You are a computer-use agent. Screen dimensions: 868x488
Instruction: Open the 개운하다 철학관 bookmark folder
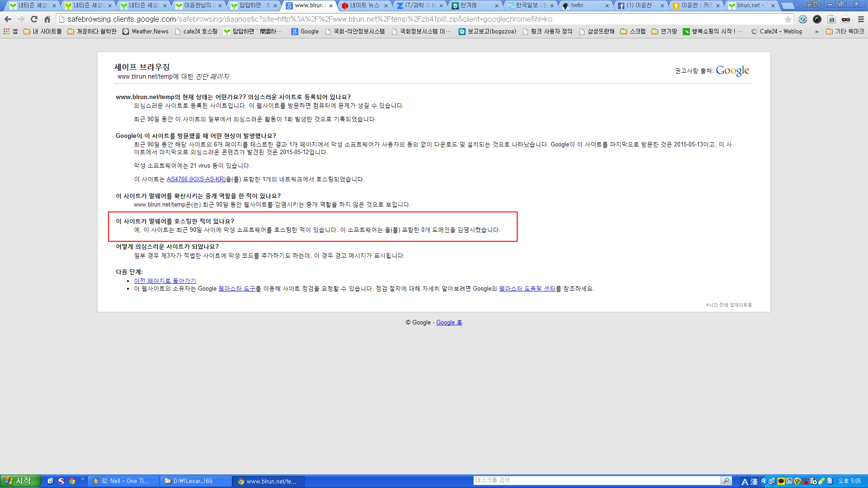(92, 31)
